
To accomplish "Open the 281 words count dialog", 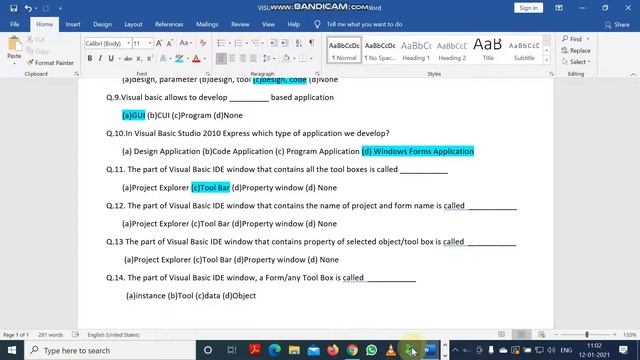I will click(x=50, y=335).
